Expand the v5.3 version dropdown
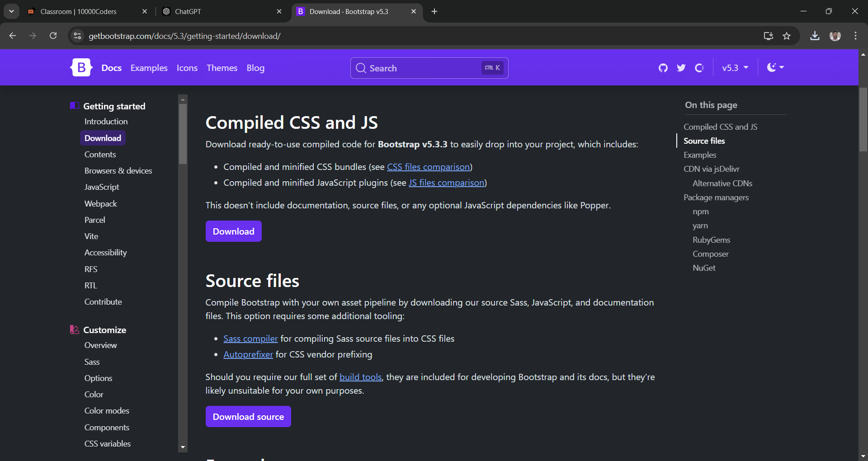This screenshot has width=868, height=461. [x=735, y=68]
